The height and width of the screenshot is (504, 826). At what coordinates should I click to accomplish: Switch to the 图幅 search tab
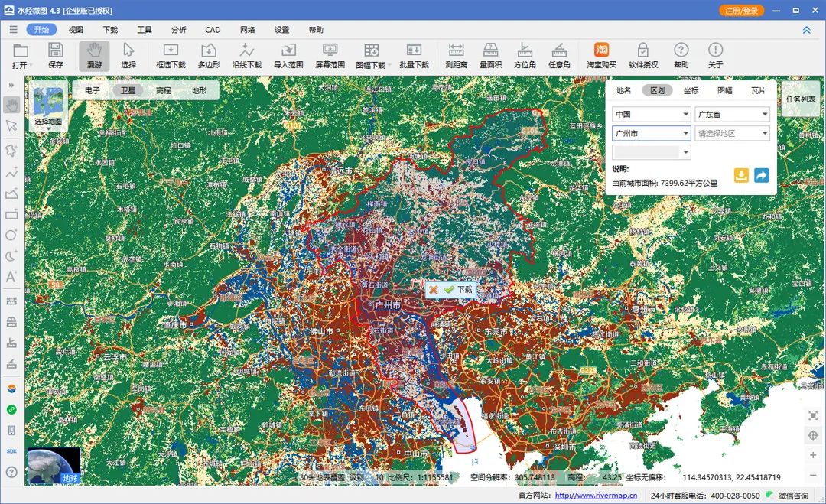click(x=725, y=90)
